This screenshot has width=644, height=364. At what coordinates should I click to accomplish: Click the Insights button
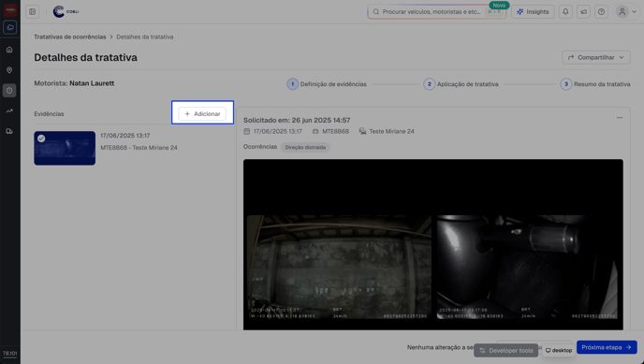533,11
